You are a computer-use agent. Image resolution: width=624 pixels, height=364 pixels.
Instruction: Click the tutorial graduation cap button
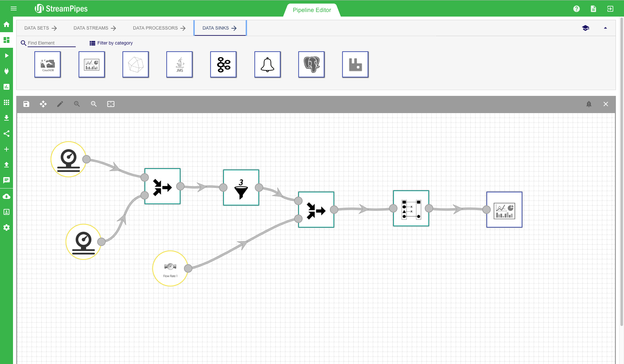point(586,28)
